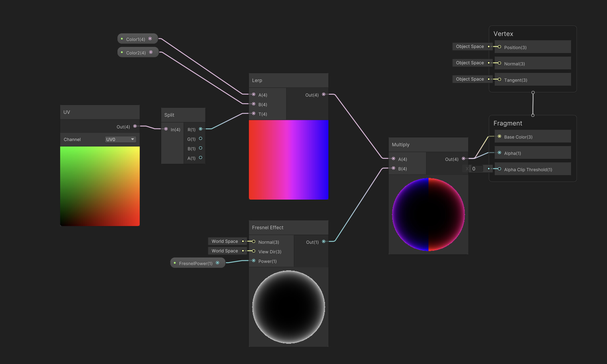
Task: Click the Lerp node's Out(4) output port
Action: coord(324,94)
